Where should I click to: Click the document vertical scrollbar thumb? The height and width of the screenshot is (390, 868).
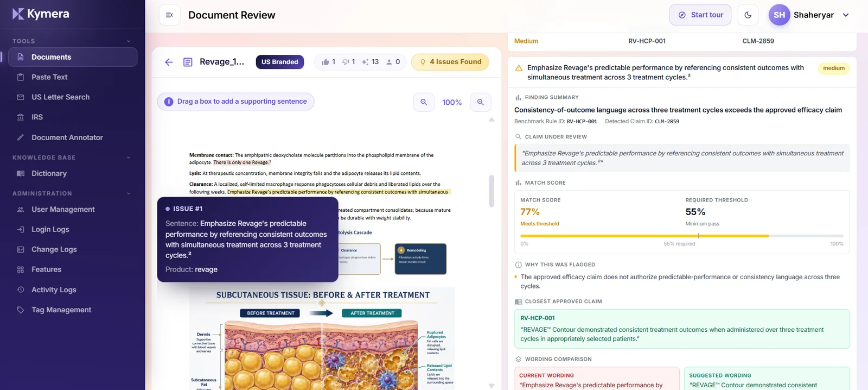[x=492, y=191]
